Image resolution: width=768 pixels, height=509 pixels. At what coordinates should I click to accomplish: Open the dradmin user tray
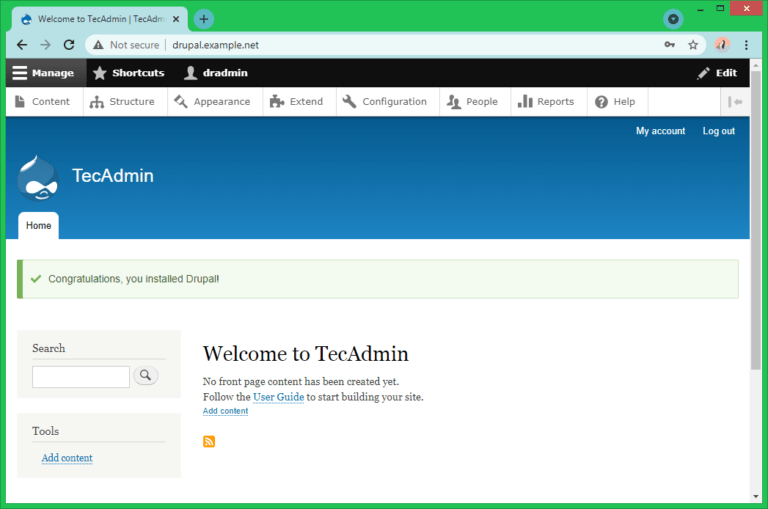(x=216, y=73)
